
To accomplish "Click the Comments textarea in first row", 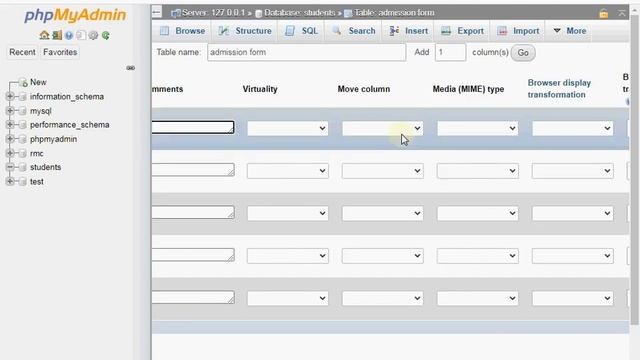I will [x=193, y=127].
